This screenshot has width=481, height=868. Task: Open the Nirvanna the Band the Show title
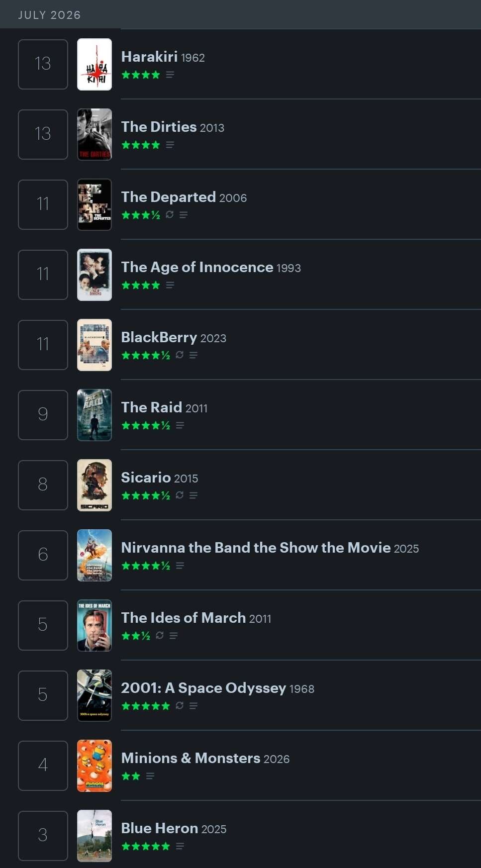click(x=256, y=548)
